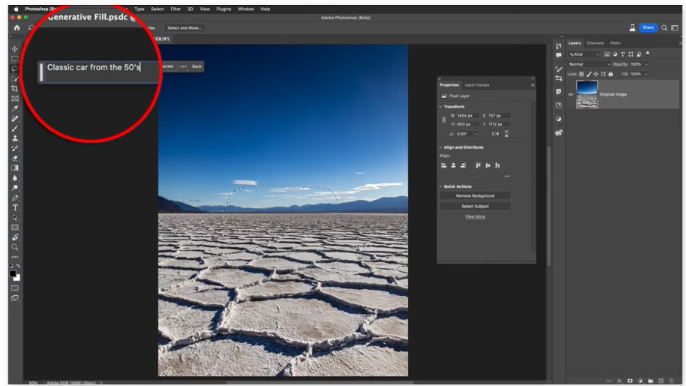Open the lasso tool preset picker
Viewport: 686px width, 386px height.
[32, 28]
